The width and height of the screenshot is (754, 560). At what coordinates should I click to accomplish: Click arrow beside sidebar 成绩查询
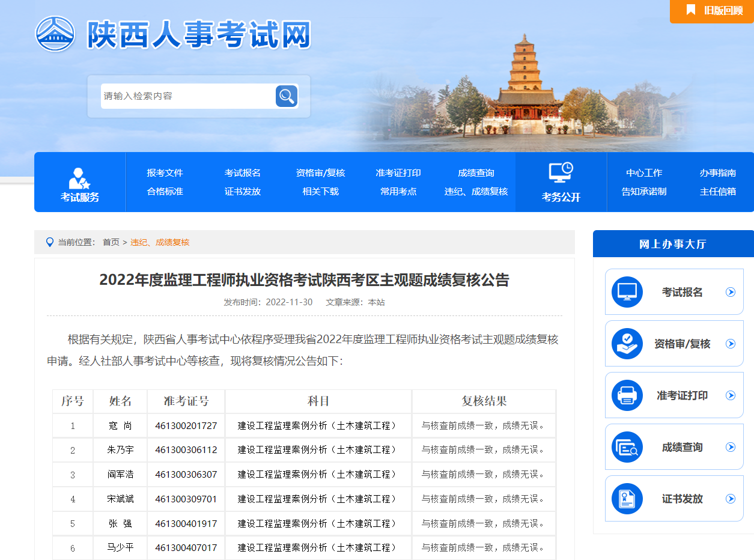[731, 447]
